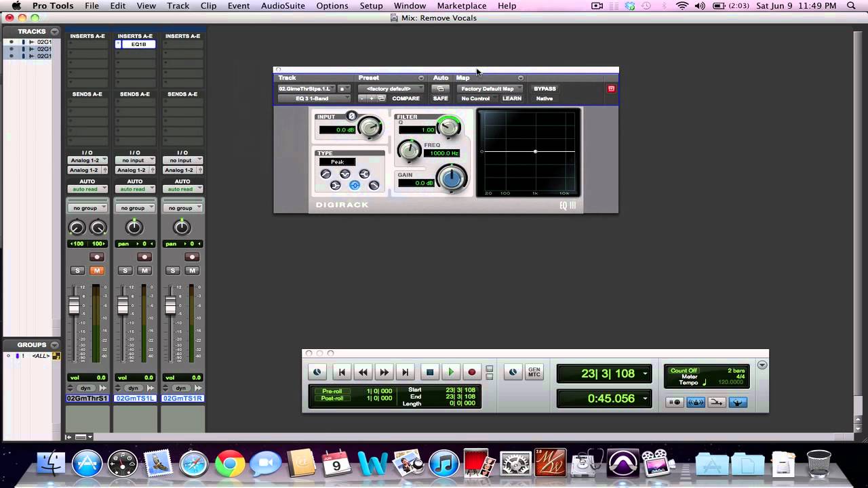
Task: Solo the 02GmThrS1 track
Action: [77, 270]
